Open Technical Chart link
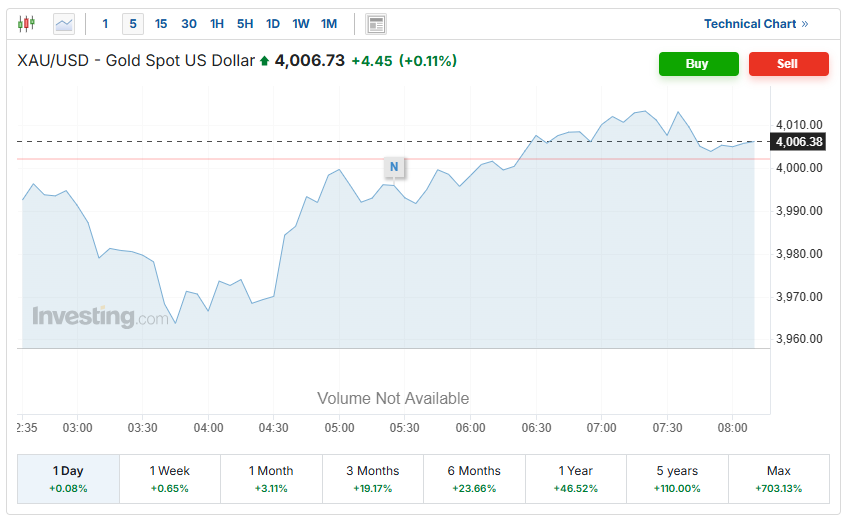This screenshot has height=526, width=852. point(756,24)
